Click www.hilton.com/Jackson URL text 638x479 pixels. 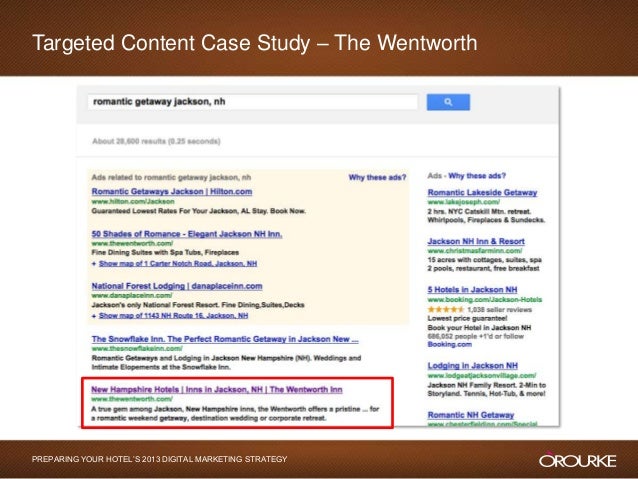pyautogui.click(x=133, y=201)
